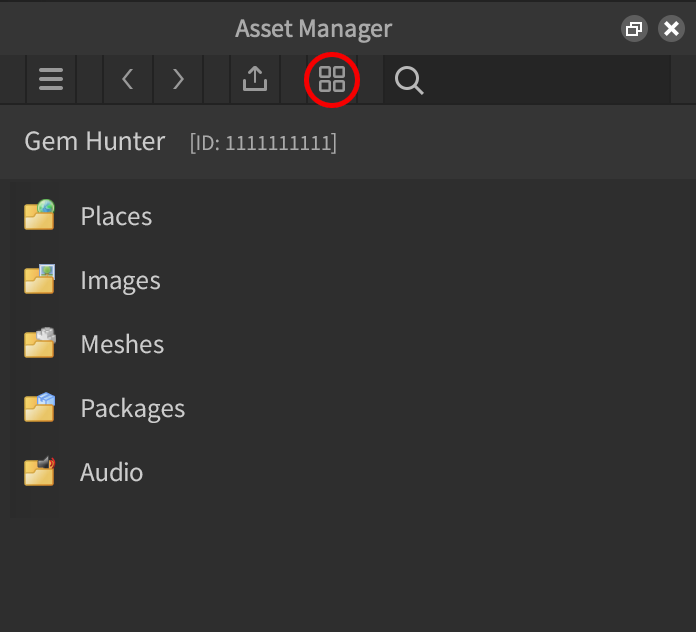
Task: Select the Meshes folder label
Action: coord(122,345)
